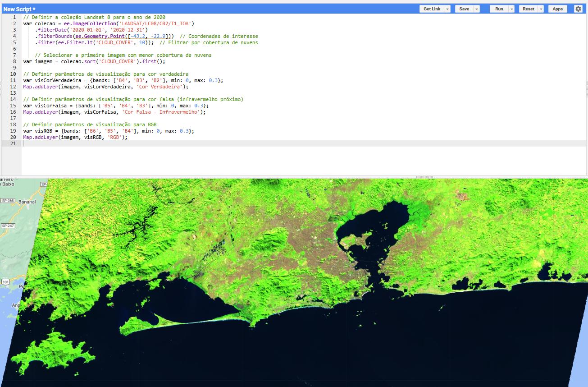
Task: Click comment 'Definir a coleção Landsat 8'
Action: (94, 17)
